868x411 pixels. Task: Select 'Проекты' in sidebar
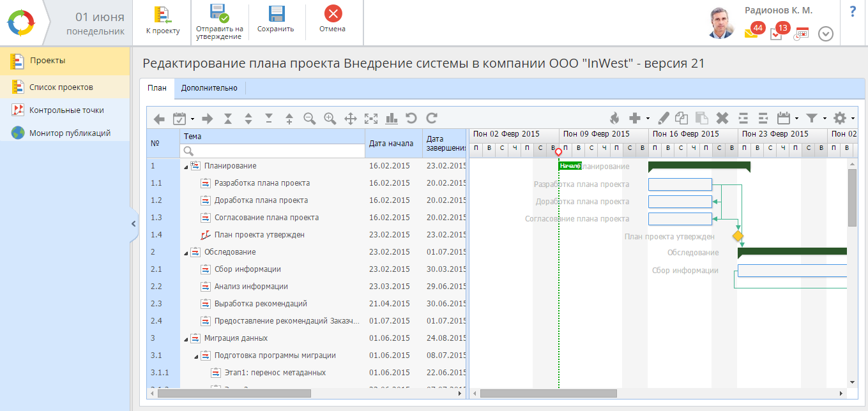coord(65,61)
